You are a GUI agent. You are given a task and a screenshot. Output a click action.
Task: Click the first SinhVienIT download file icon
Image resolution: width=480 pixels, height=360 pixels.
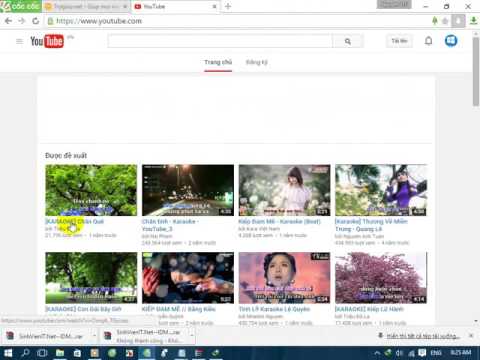click(10, 336)
